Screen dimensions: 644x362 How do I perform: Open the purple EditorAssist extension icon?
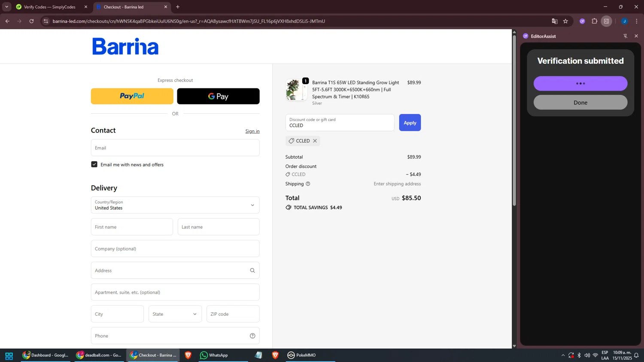point(582,21)
